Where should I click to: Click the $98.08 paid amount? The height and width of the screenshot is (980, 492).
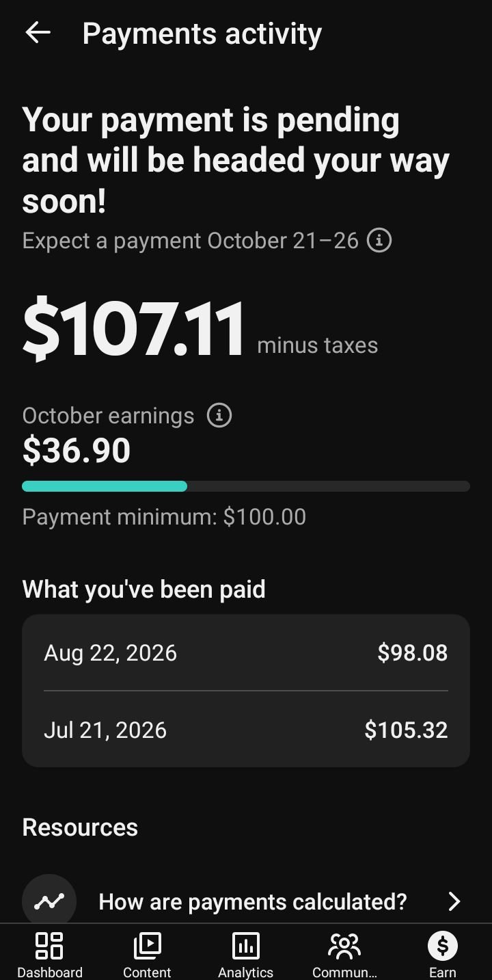coord(413,652)
